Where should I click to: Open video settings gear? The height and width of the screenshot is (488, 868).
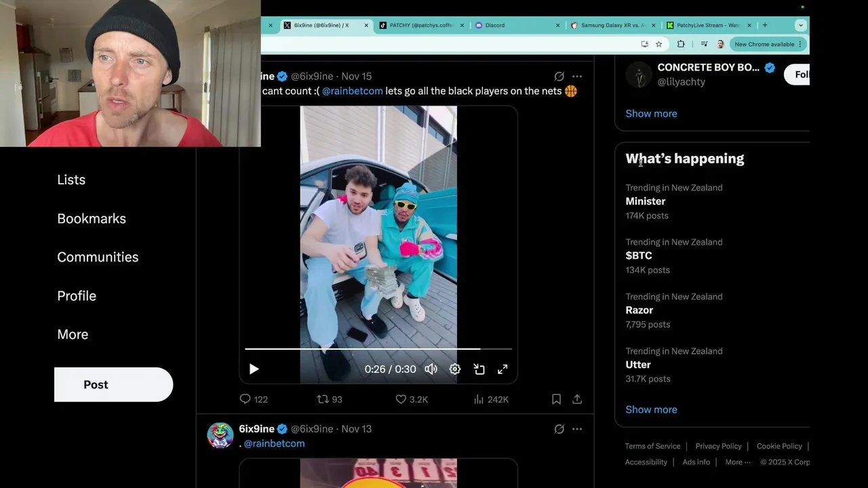tap(455, 369)
